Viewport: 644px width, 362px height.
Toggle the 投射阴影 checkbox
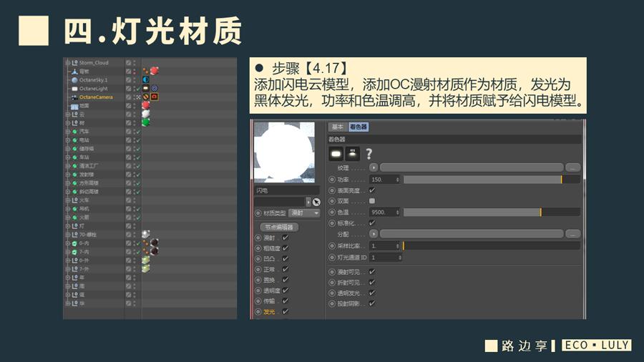(x=372, y=304)
